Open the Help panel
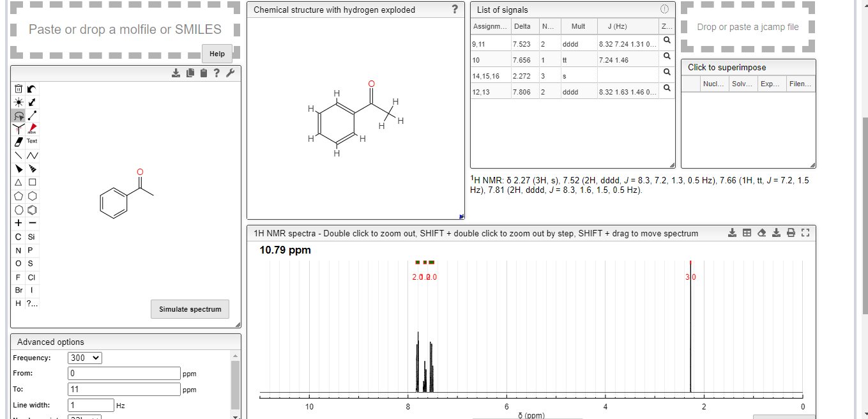Image resolution: width=868 pixels, height=419 pixels. coord(217,54)
